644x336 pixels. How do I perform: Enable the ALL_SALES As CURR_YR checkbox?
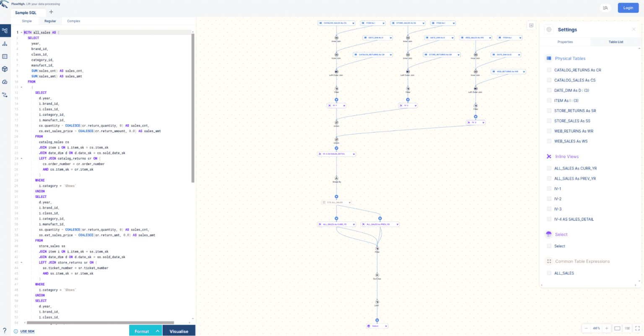point(549,168)
